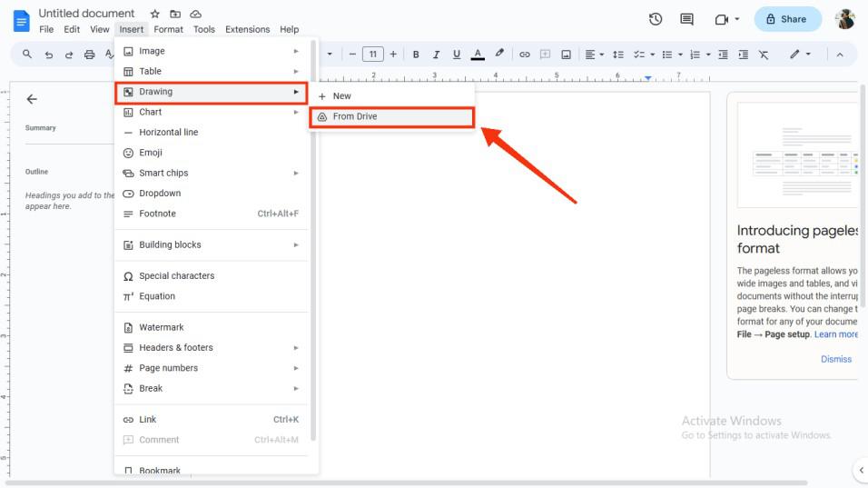Select From Drive drawing option
The width and height of the screenshot is (868, 488).
pyautogui.click(x=392, y=117)
